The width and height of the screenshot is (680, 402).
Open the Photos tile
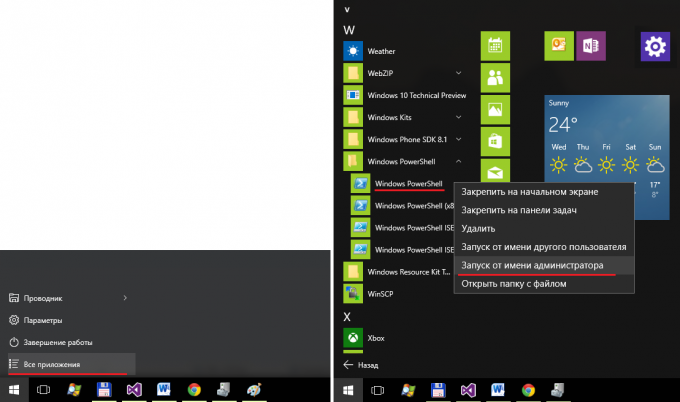point(495,110)
